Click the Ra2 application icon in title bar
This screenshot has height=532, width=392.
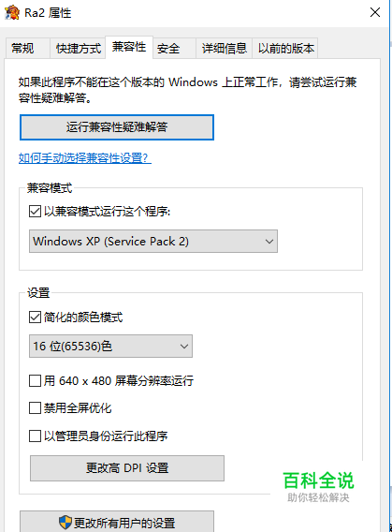12,12
